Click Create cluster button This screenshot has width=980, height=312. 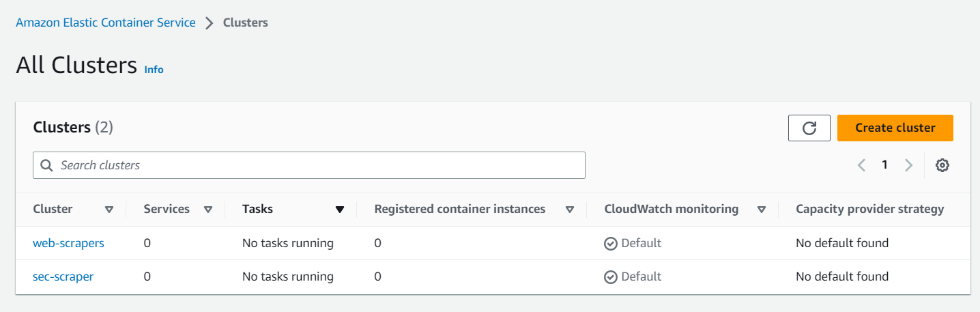pos(895,128)
